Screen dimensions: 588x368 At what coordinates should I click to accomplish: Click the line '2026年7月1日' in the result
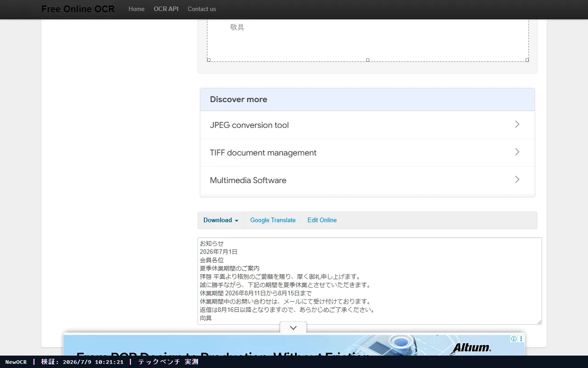(x=219, y=252)
